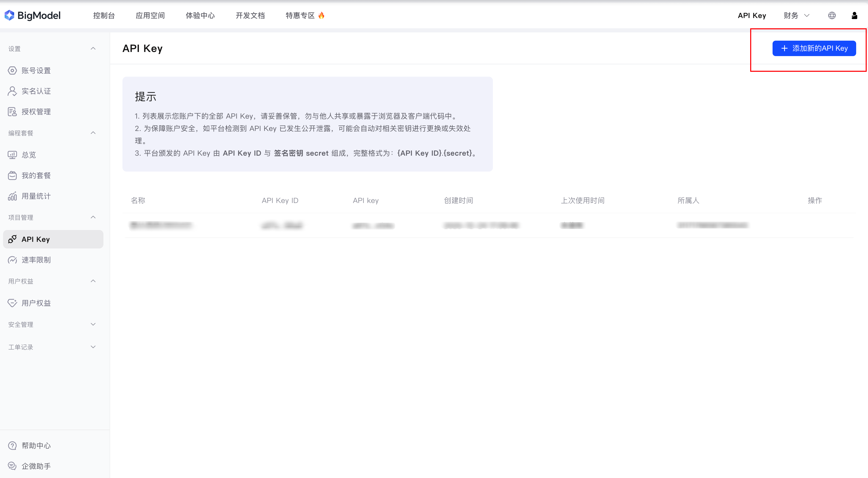Collapse the 编程套餐 sidebar section
868x478 pixels.
click(93, 133)
